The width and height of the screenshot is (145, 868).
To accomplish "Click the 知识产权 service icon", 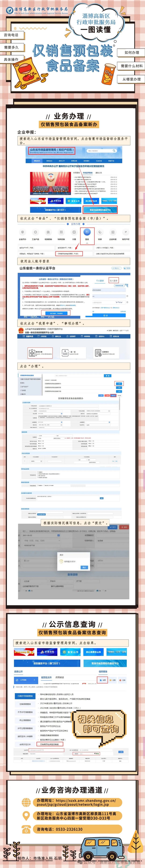I will point(126,232).
